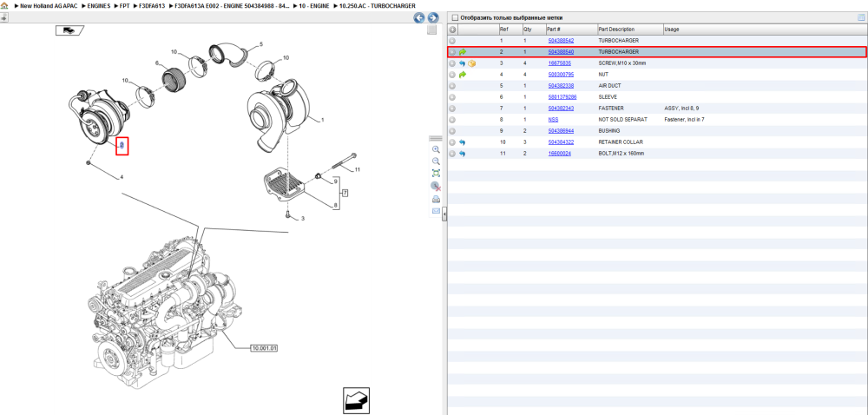Open part number 16675835 link
868x415 pixels.
(x=559, y=63)
